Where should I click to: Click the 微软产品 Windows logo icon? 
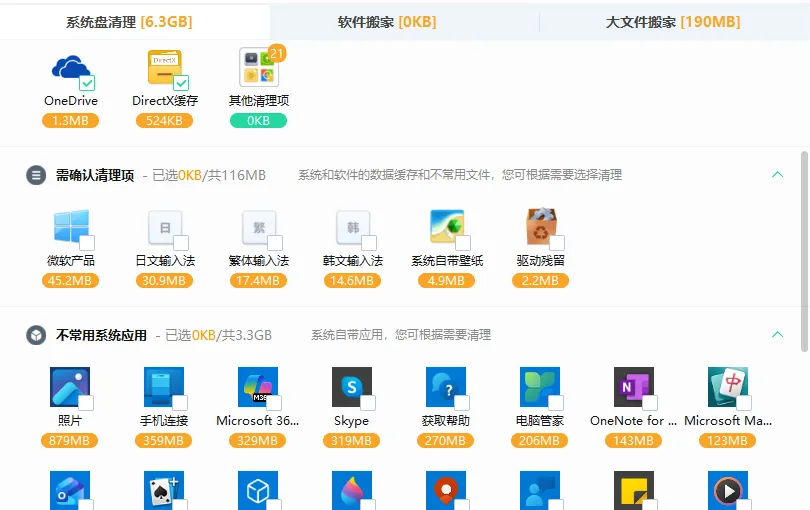point(71,226)
